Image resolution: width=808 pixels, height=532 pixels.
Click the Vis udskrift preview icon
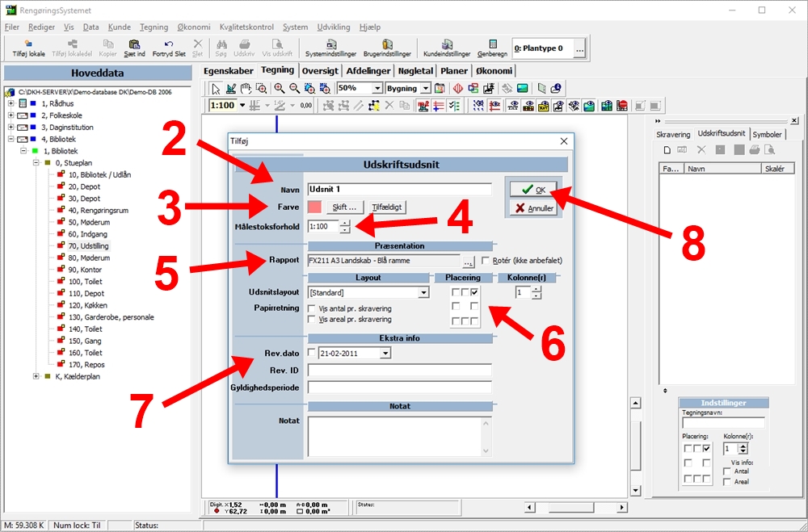click(277, 48)
